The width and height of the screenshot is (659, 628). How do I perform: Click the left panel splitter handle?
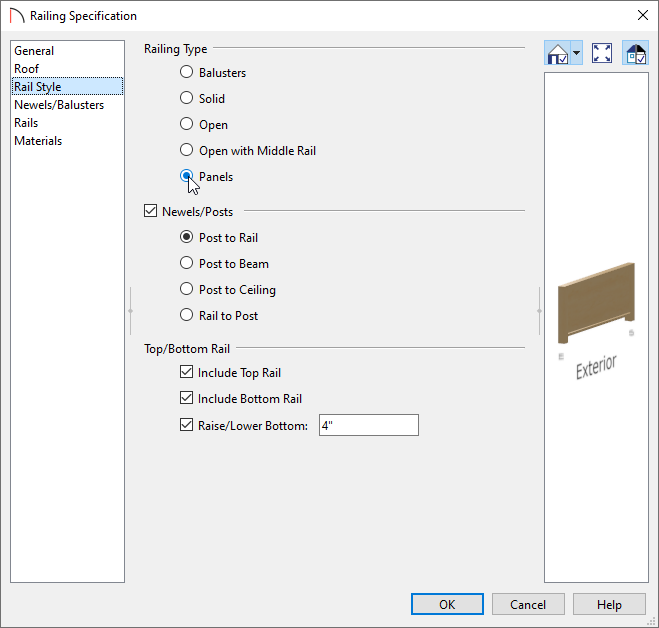(x=130, y=311)
